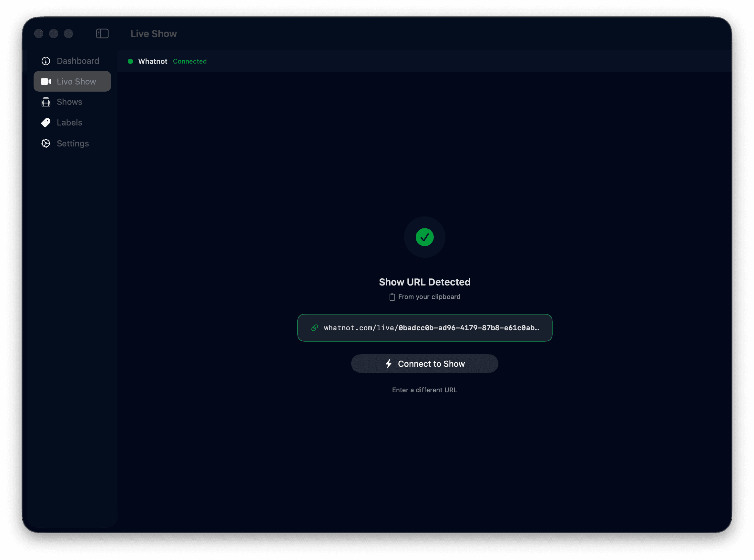Go to the Settings section in the sidebar
Viewport: 754px width, 560px height.
[73, 144]
